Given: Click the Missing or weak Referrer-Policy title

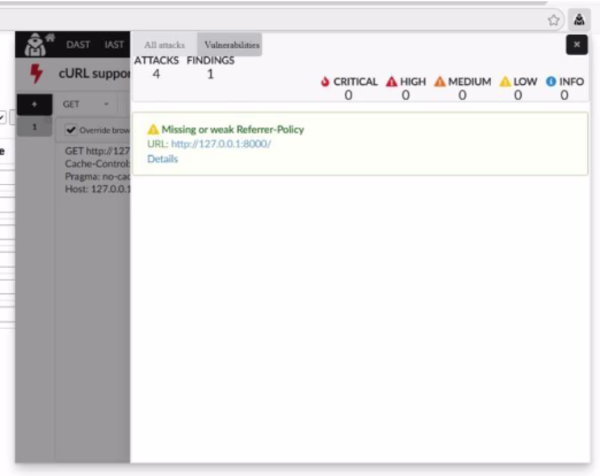Looking at the screenshot, I should coord(233,129).
